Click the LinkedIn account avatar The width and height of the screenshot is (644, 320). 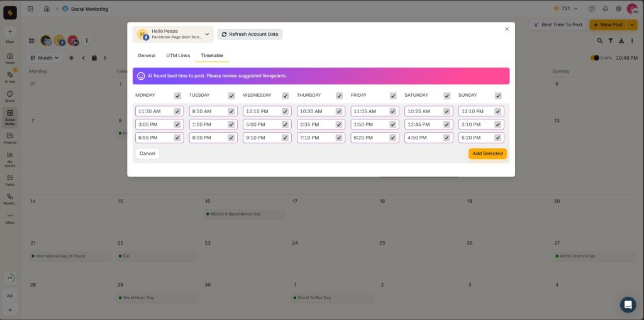[73, 41]
